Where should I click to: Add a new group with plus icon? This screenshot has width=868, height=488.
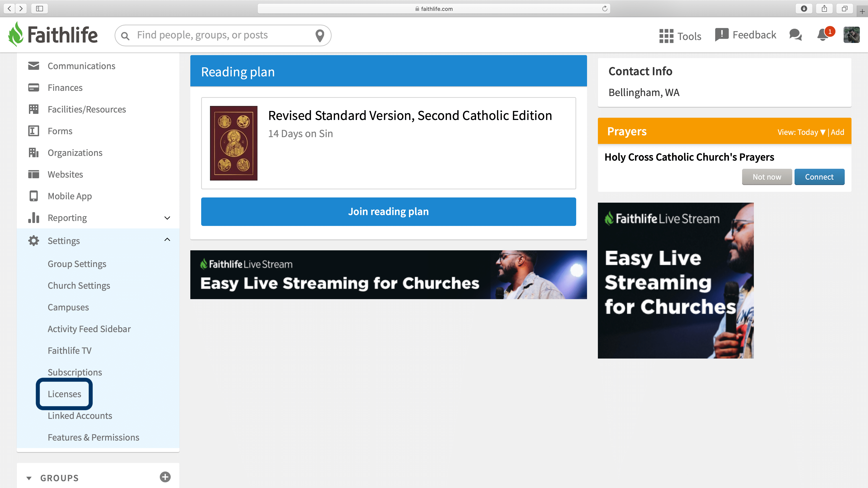(x=165, y=477)
